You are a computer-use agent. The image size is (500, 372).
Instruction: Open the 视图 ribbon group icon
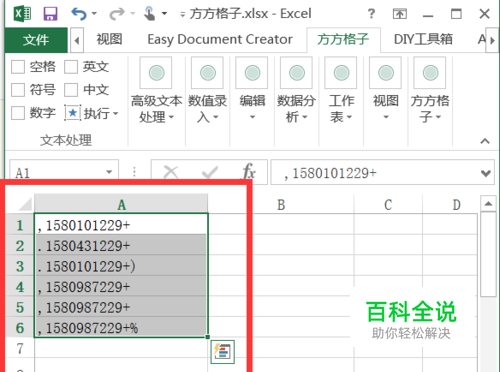386,73
